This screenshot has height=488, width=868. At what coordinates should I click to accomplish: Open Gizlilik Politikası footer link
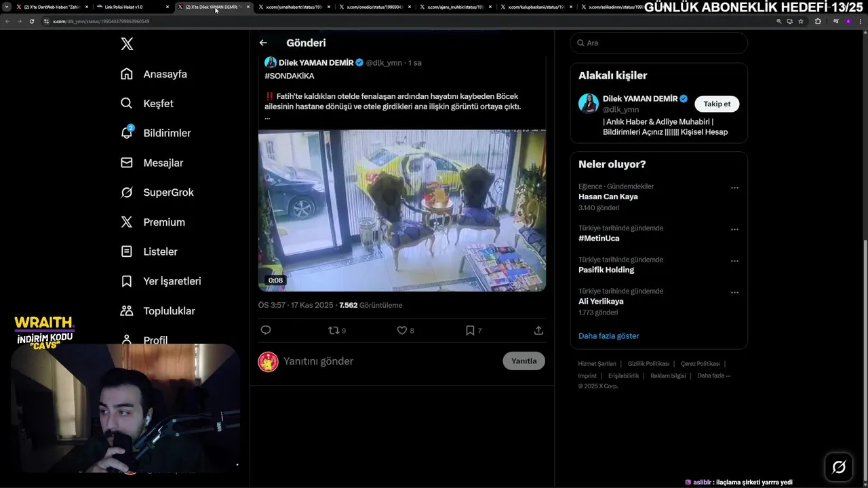[x=648, y=364]
